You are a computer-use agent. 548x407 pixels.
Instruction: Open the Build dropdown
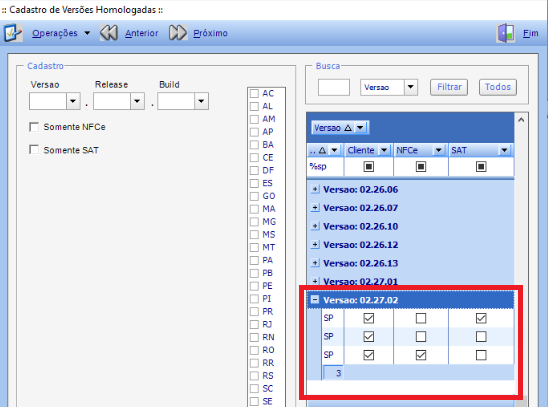click(201, 101)
